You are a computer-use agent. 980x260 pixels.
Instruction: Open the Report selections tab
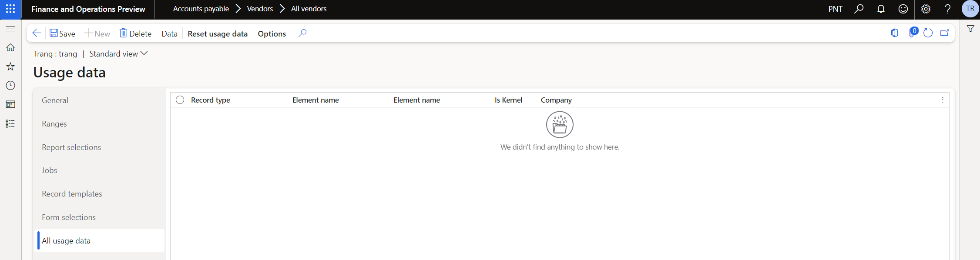pos(99,147)
